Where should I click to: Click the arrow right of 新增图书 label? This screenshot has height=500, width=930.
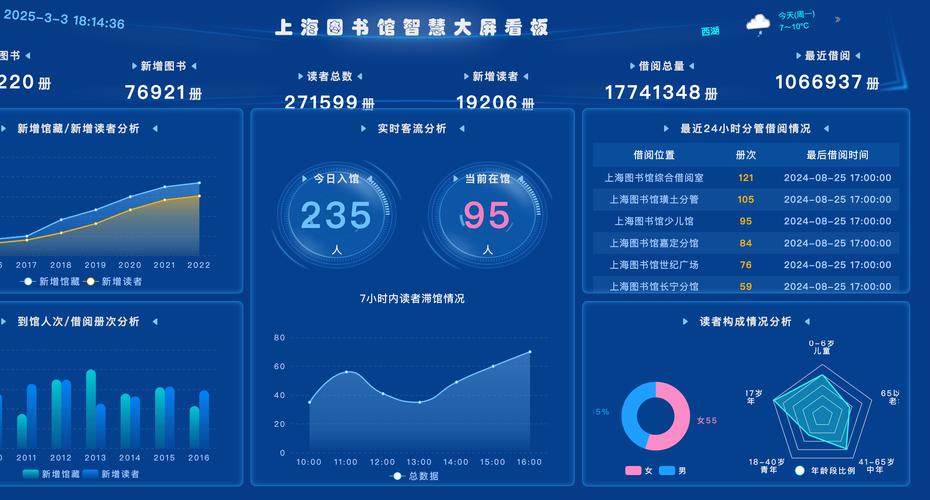click(x=194, y=66)
